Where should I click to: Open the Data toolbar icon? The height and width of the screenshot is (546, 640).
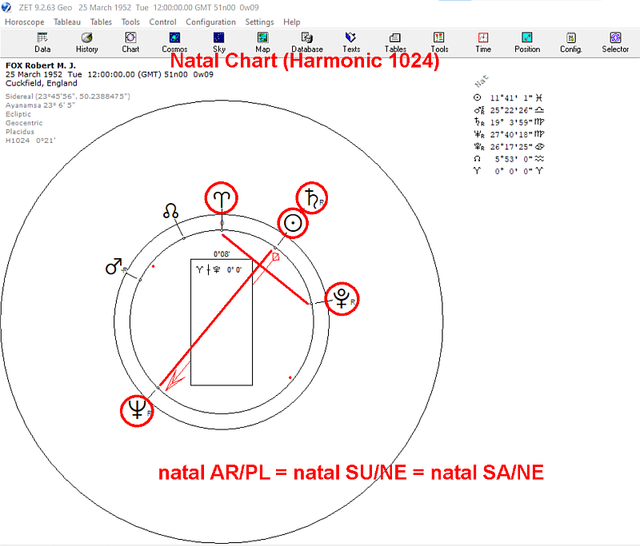(x=42, y=42)
